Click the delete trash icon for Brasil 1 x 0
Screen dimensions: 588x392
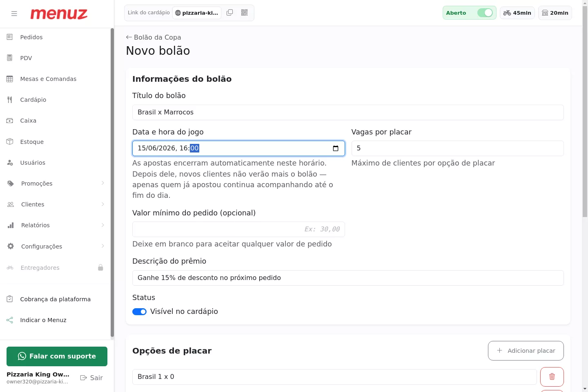click(x=552, y=376)
